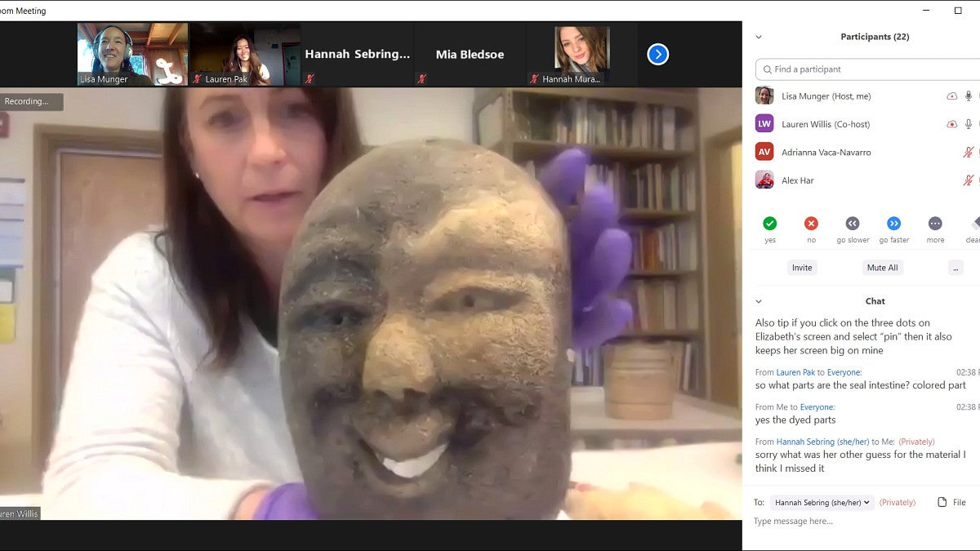980x551 pixels.
Task: Minimize the Zoom Meeting window
Action: [x=926, y=11]
